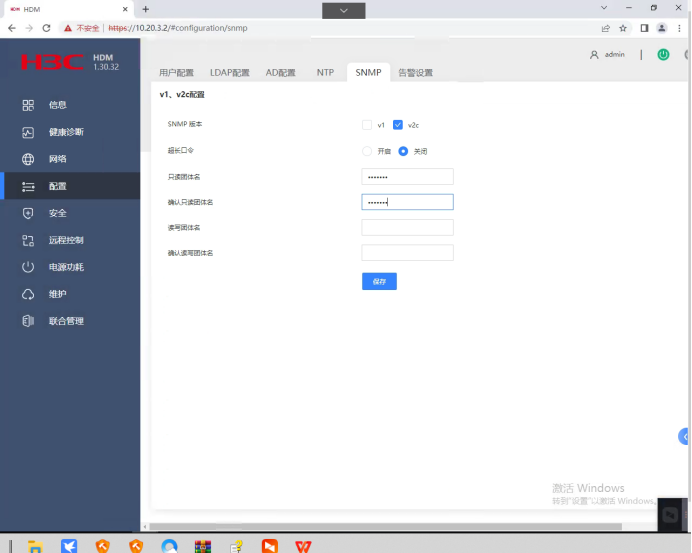Image resolution: width=692 pixels, height=553 pixels.
Task: Click the 确认只读团体名 input field
Action: pyautogui.click(x=407, y=202)
